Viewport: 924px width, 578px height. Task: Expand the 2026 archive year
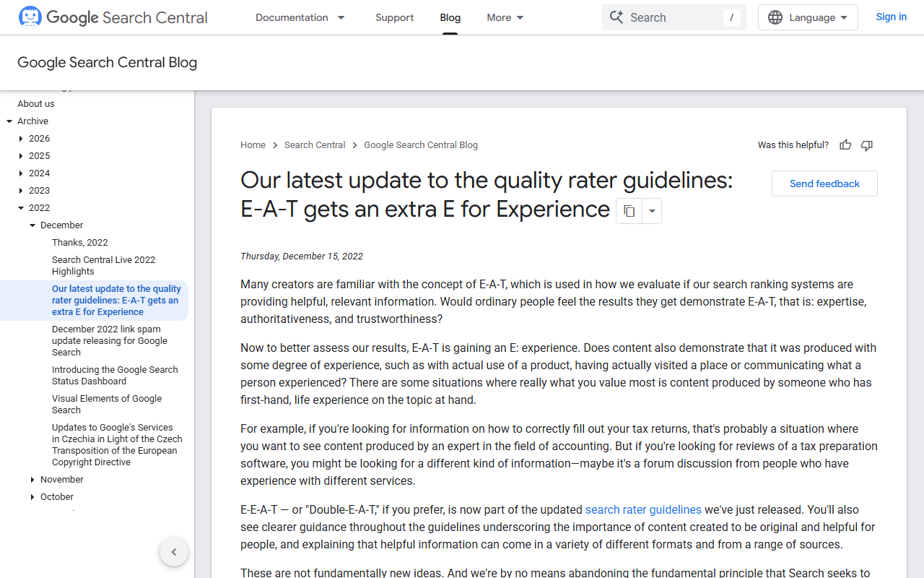[21, 139]
